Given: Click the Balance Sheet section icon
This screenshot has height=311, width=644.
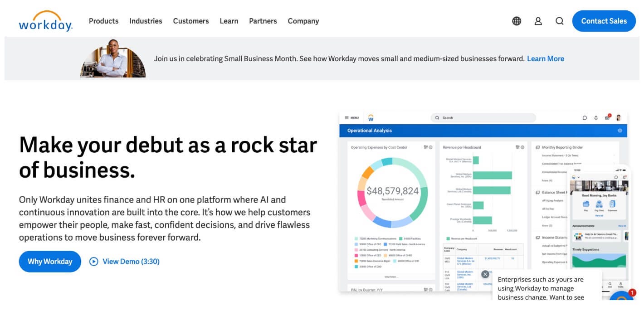Looking at the screenshot, I should 538,192.
